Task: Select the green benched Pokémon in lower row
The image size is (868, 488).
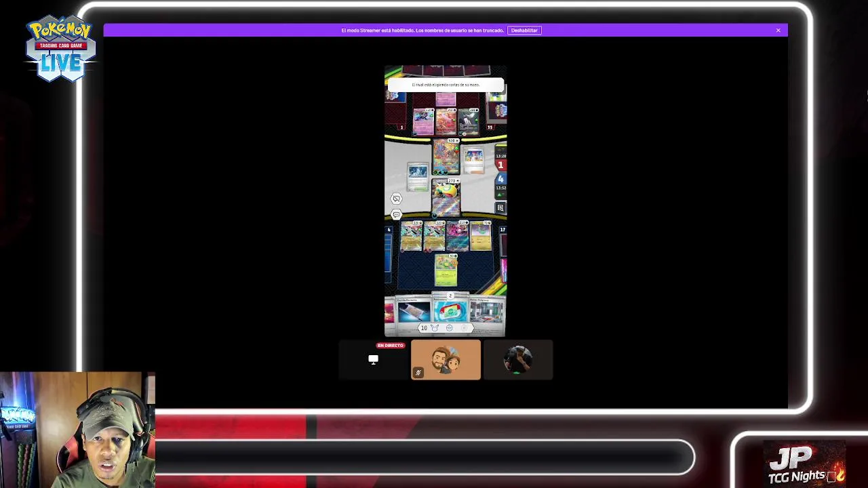Action: click(446, 270)
